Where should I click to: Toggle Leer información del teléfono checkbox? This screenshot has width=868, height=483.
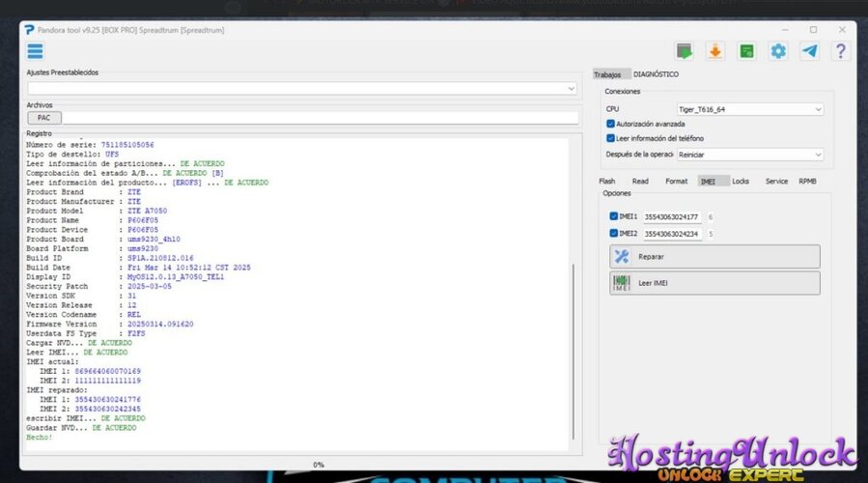coord(610,138)
